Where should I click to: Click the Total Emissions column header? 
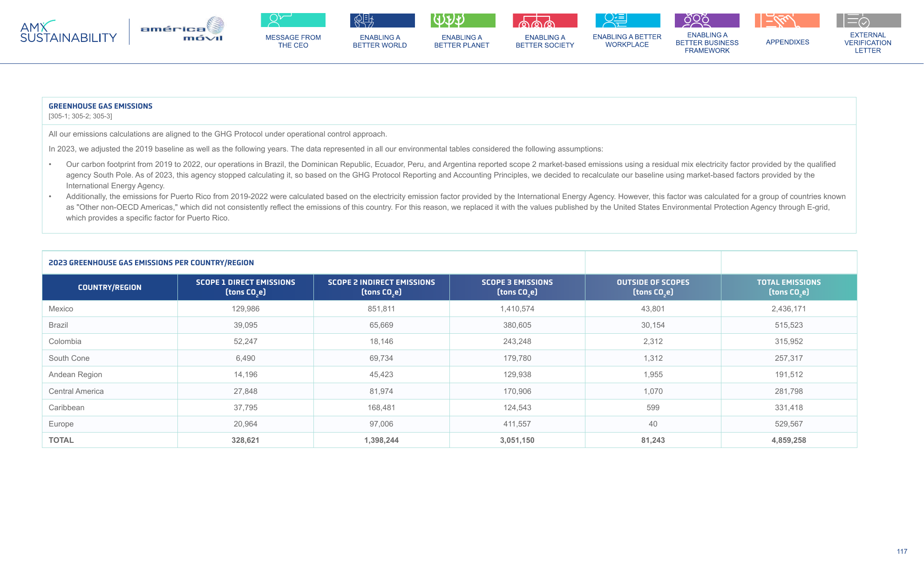[789, 288]
